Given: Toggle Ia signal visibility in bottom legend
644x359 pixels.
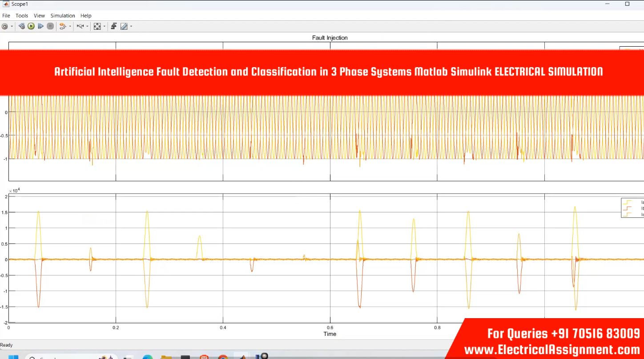Looking at the screenshot, I should [x=632, y=202].
